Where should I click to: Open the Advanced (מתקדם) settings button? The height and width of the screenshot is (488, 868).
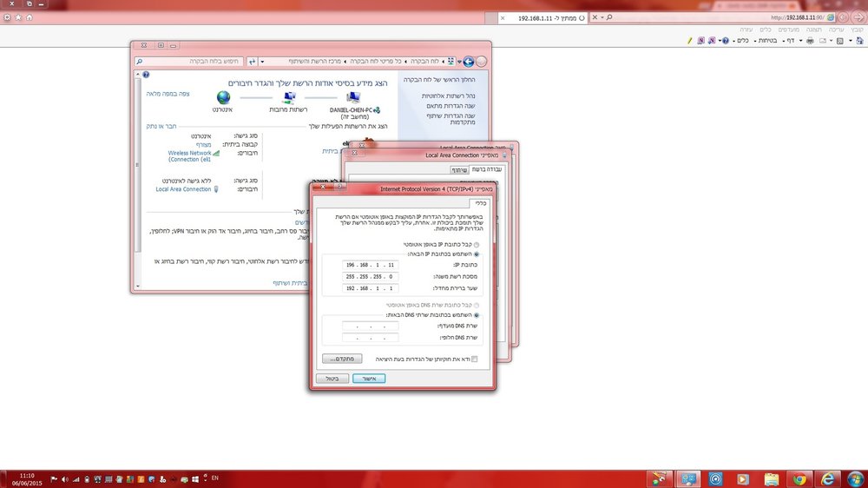(342, 359)
